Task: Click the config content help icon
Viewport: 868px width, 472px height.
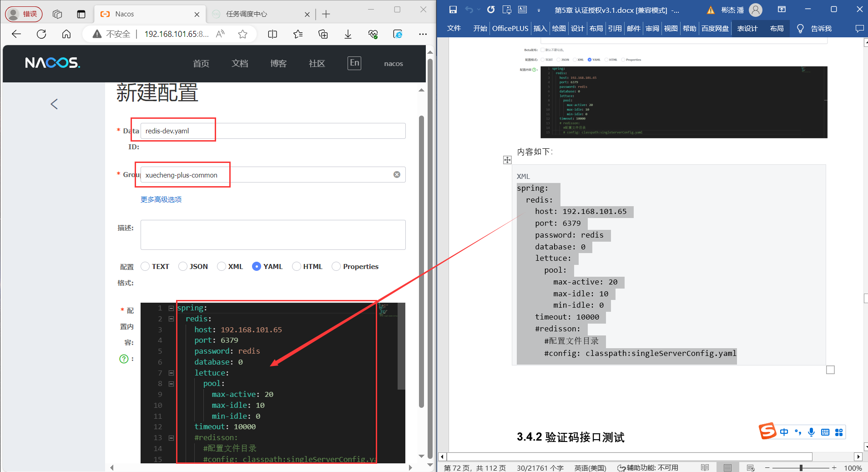Action: click(124, 359)
